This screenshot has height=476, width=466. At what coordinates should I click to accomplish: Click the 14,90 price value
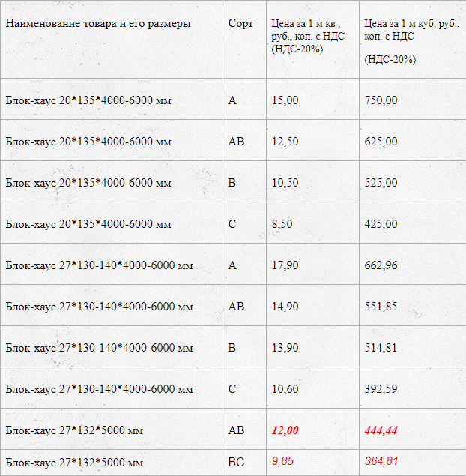click(x=285, y=307)
